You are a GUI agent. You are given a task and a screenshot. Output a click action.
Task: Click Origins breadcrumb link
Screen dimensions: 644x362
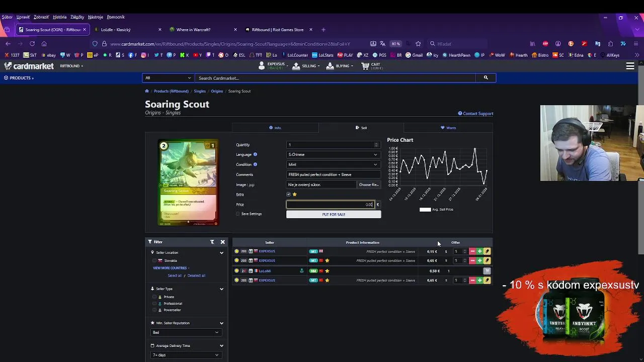[x=217, y=91]
